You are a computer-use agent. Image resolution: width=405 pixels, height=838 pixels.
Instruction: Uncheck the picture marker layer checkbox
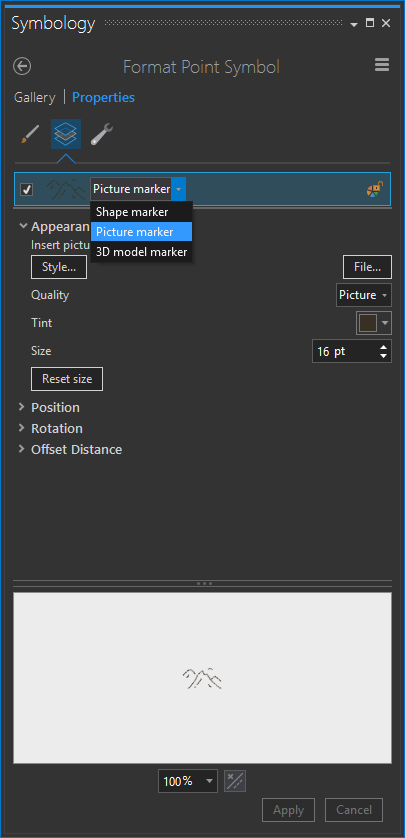[x=26, y=189]
